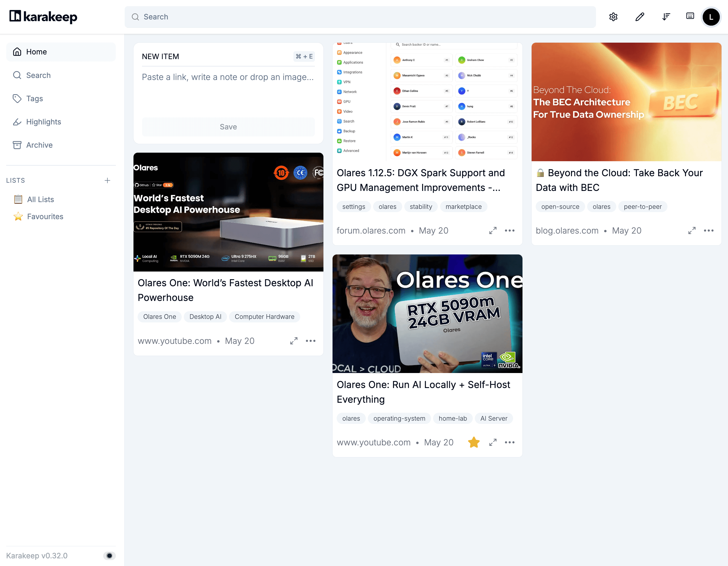Screen dimensions: 728x566
Task: Select the open-source tag
Action: (x=560, y=207)
